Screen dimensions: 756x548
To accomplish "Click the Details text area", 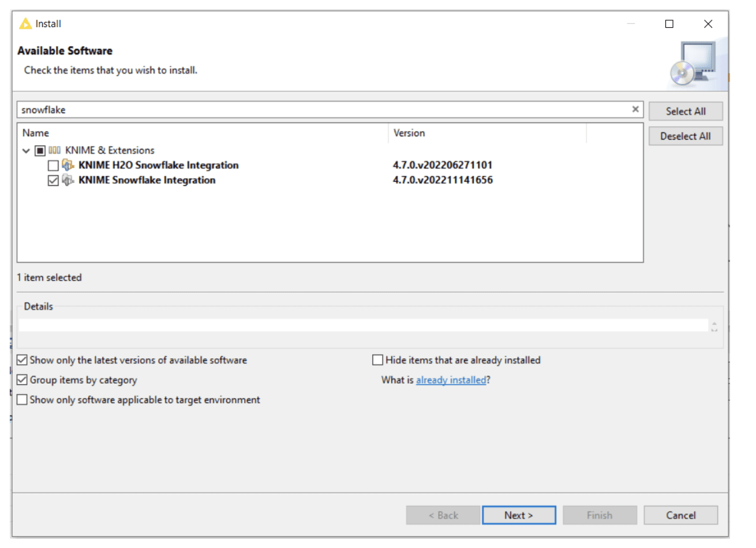I will [364, 326].
